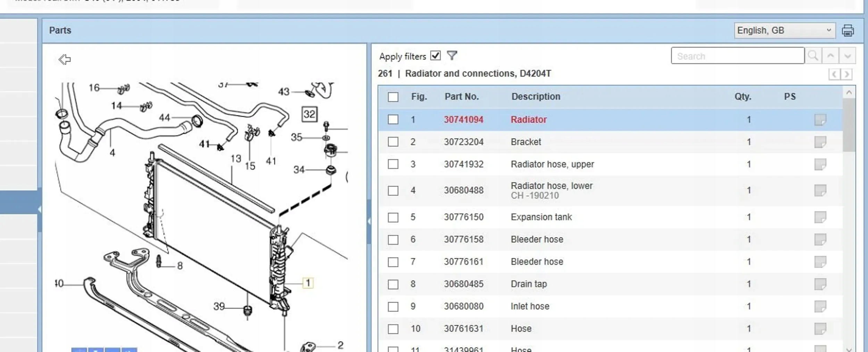Screen dimensions: 868x352
Task: Open the filter funnel icon
Action: pos(452,56)
